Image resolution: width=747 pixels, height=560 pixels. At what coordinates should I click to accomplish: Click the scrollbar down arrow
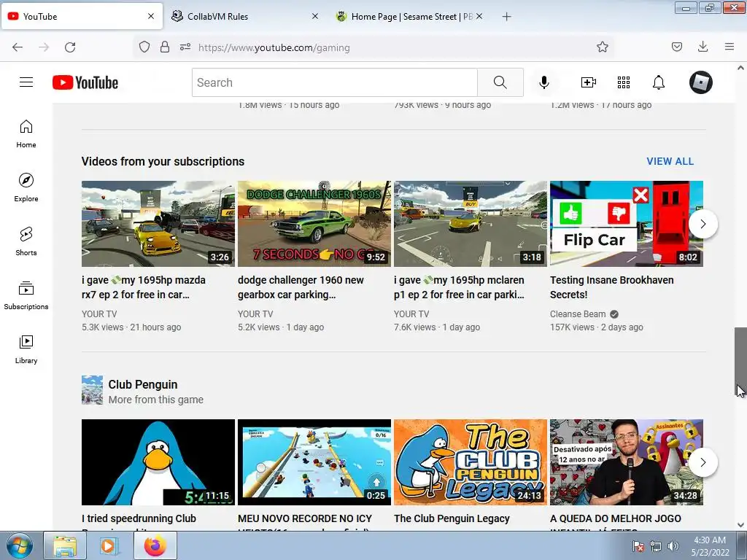[740, 525]
